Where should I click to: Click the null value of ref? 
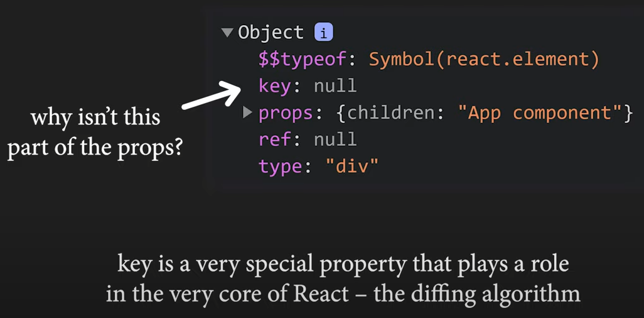click(x=335, y=140)
